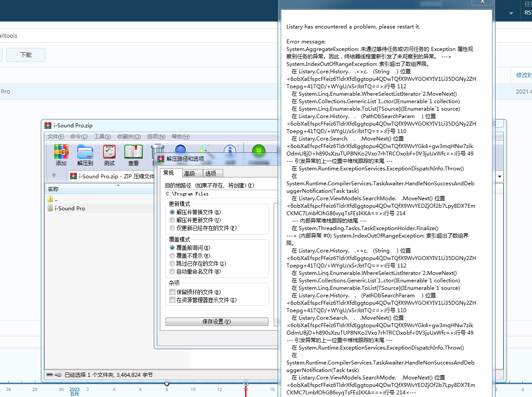Click the 'alltools' breadcrumb text
The image size is (532, 397).
click(9, 36)
